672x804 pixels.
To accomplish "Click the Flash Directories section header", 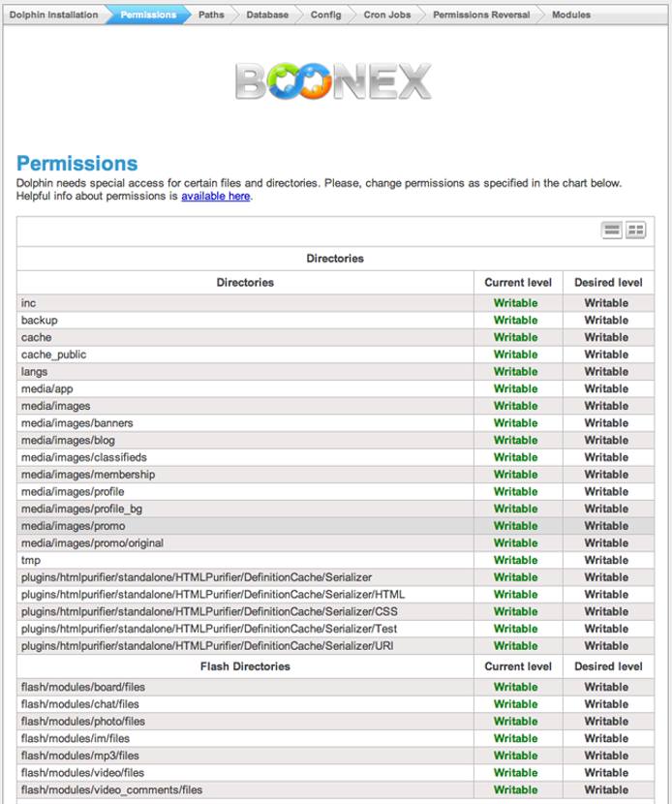I will tap(245, 666).
